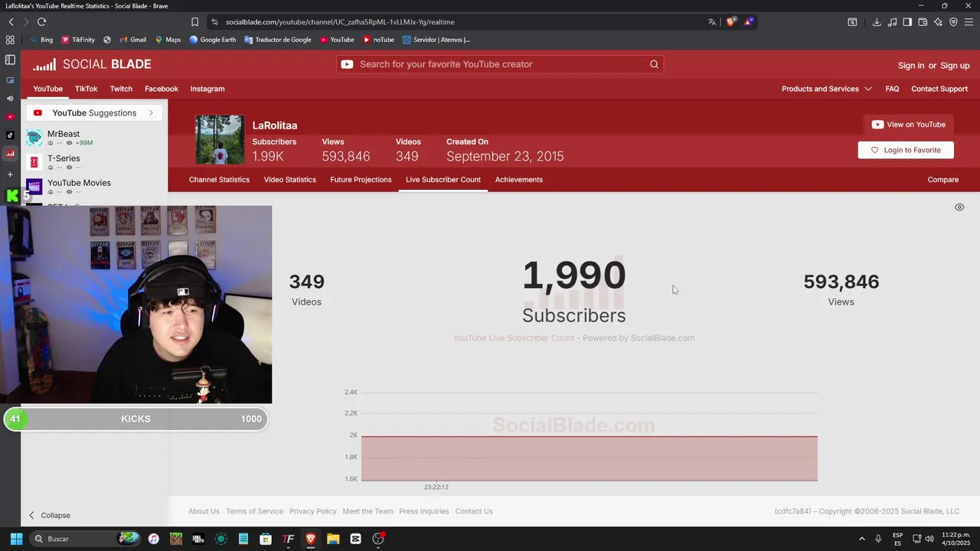The height and width of the screenshot is (551, 980).
Task: Open the Brave Rewards triangle icon
Action: point(749,22)
